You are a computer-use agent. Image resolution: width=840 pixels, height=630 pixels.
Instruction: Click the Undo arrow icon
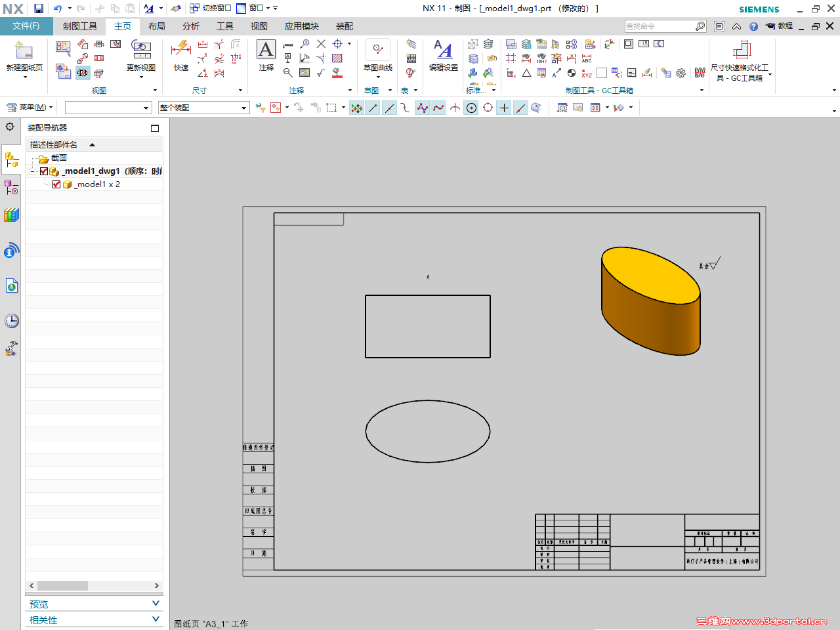58,9
